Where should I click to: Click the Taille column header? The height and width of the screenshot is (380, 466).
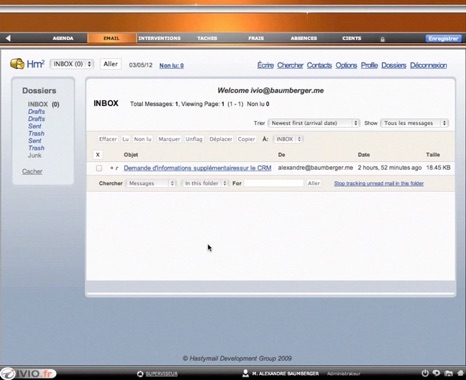[433, 155]
